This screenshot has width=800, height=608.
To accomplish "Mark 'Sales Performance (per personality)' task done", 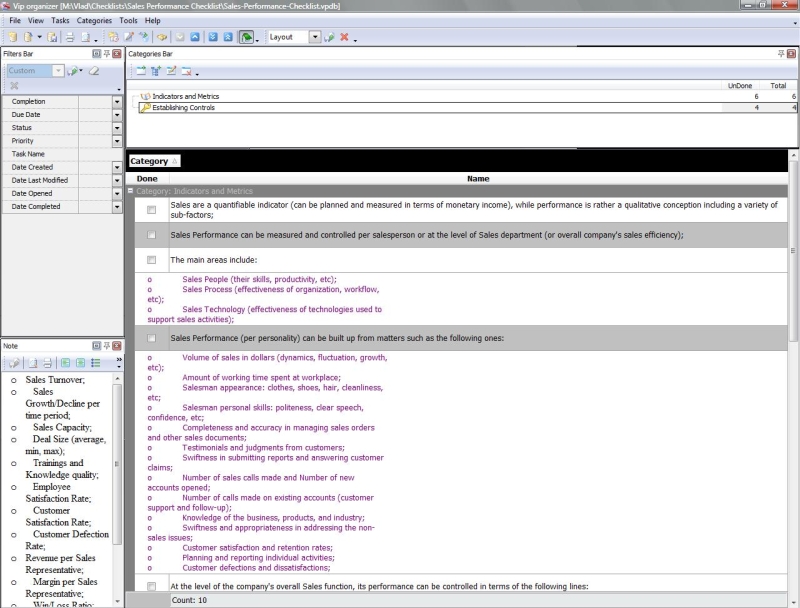I will click(x=151, y=338).
